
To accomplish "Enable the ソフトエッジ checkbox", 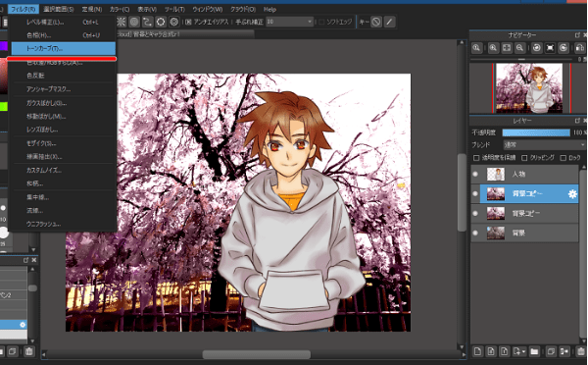I will (x=321, y=23).
